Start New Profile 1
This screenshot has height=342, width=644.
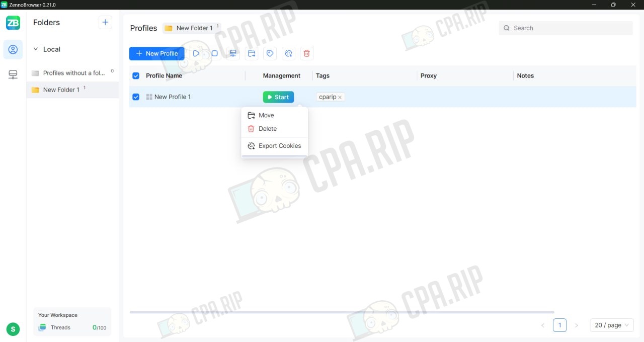(278, 97)
